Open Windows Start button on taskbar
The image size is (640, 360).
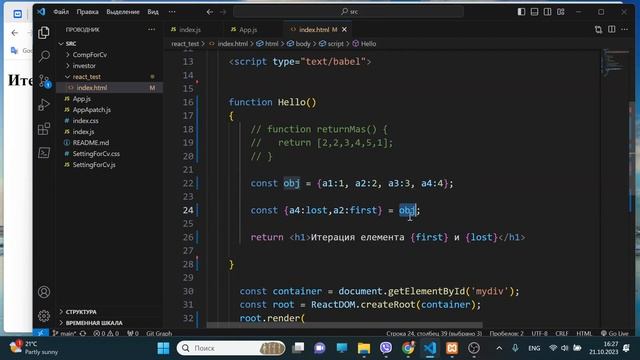tap(163, 348)
